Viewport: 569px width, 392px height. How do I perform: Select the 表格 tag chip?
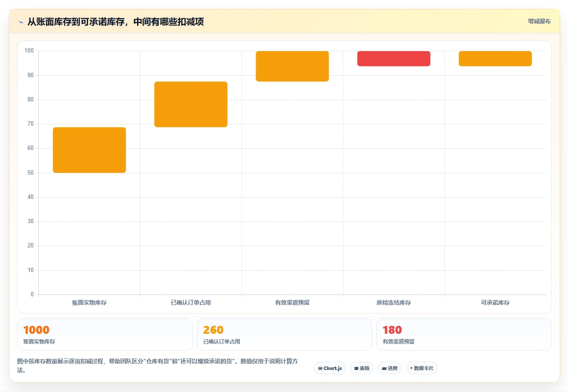pyautogui.click(x=362, y=368)
